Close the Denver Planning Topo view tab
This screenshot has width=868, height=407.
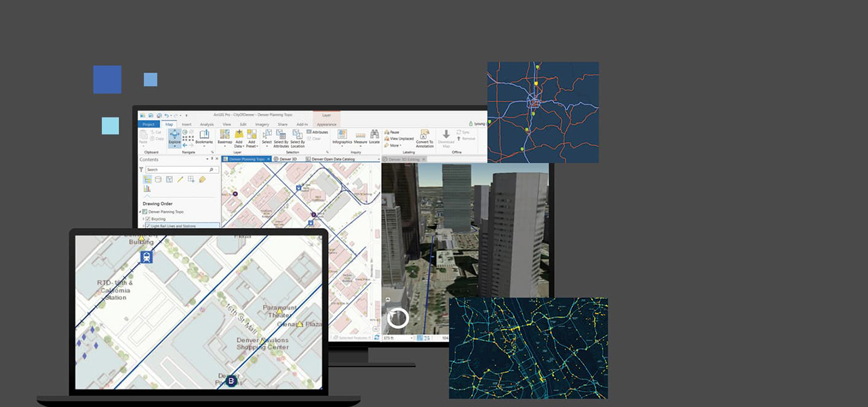[269, 159]
